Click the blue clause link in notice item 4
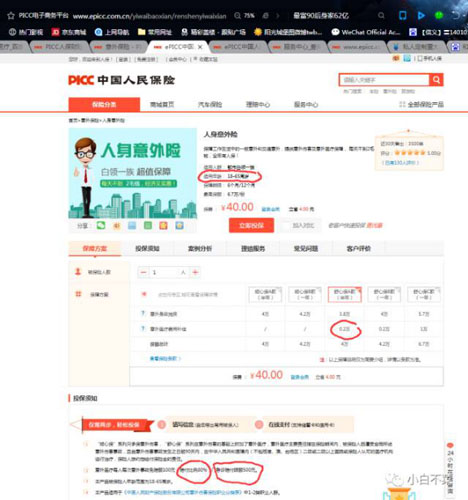This screenshot has height=500, width=468. pos(183,492)
